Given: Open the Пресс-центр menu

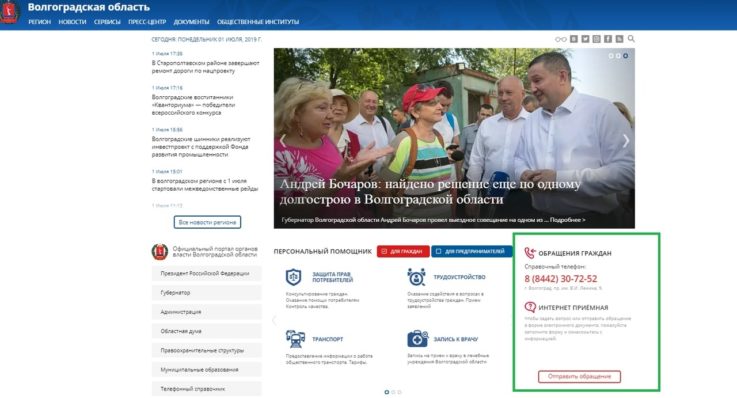Looking at the screenshot, I should pyautogui.click(x=147, y=22).
